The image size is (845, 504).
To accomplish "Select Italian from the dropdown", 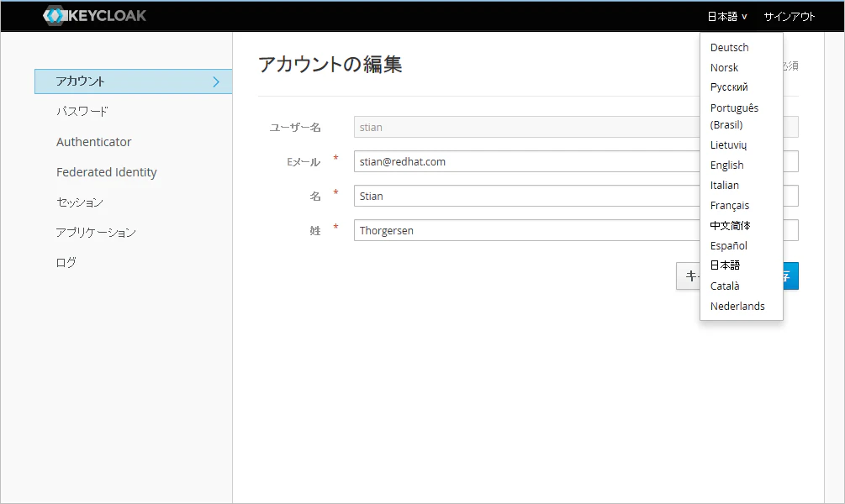I will (724, 186).
